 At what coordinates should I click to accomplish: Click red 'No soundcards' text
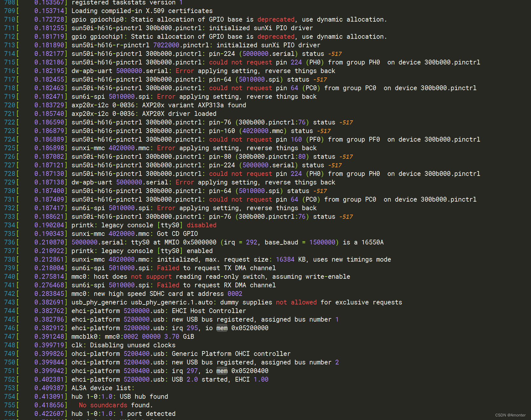[103, 405]
